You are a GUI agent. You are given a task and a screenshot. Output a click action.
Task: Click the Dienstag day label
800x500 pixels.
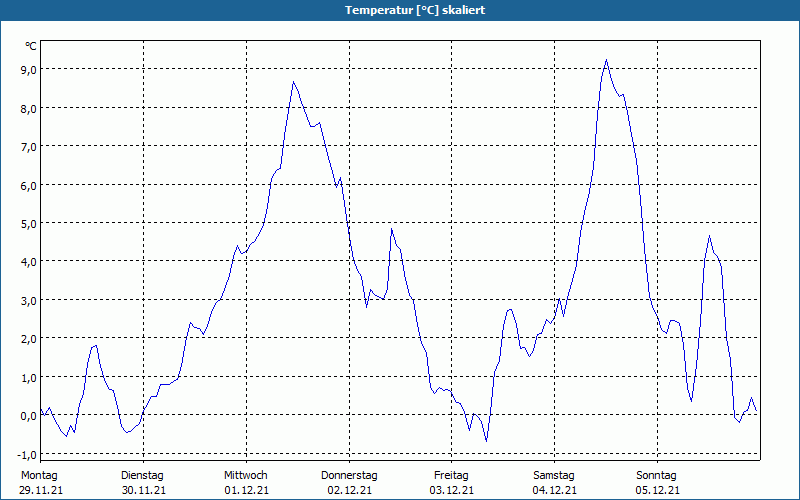pos(142,476)
